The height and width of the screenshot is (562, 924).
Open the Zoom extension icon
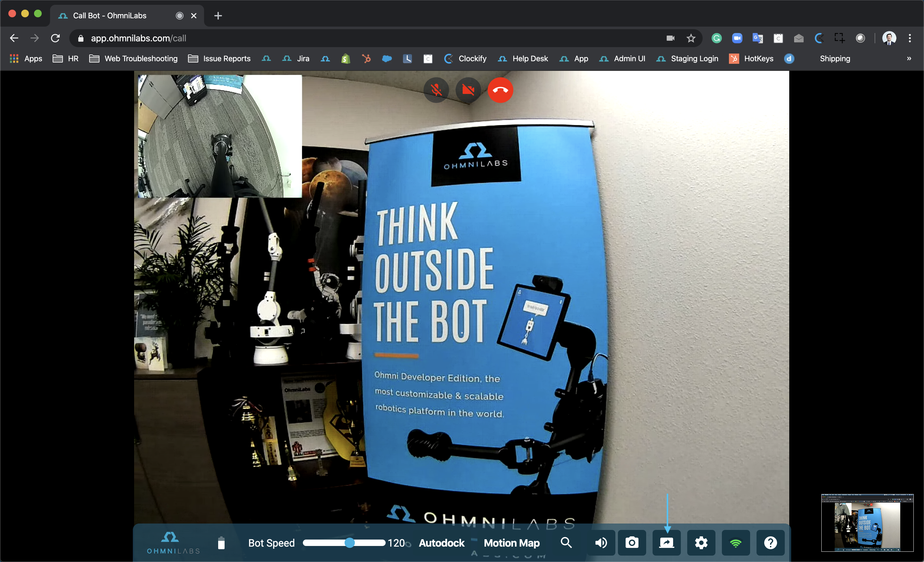point(737,38)
